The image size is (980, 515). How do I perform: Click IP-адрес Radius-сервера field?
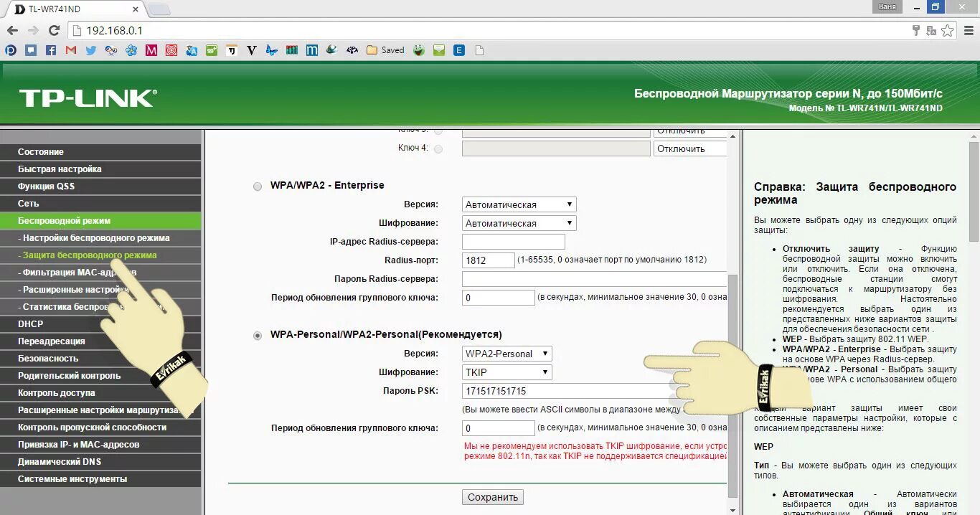coord(514,242)
